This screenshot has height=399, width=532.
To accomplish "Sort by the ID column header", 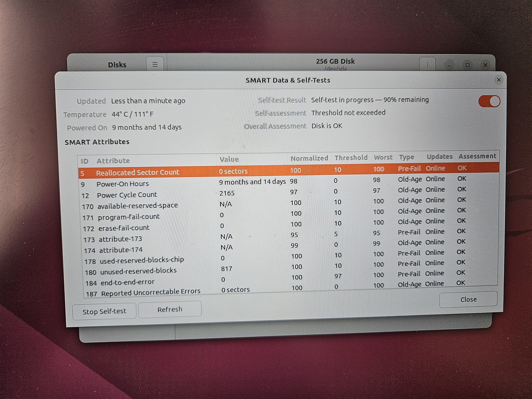I will [x=84, y=161].
